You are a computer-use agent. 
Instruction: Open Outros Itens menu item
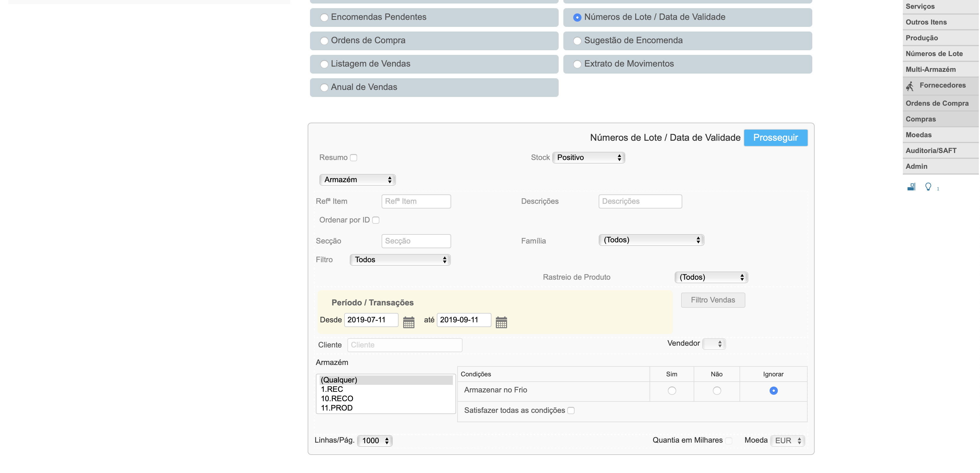941,22
